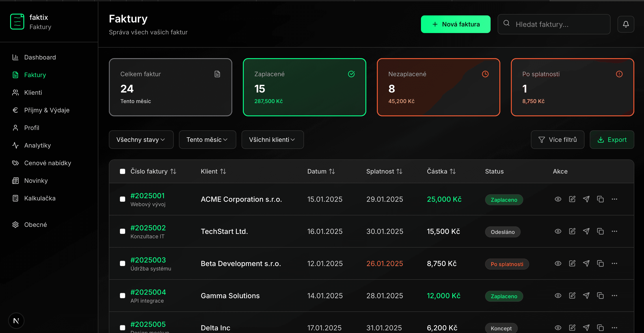Open the edit pencil icon for TechStart Ltd.
The image size is (644, 333).
572,231
